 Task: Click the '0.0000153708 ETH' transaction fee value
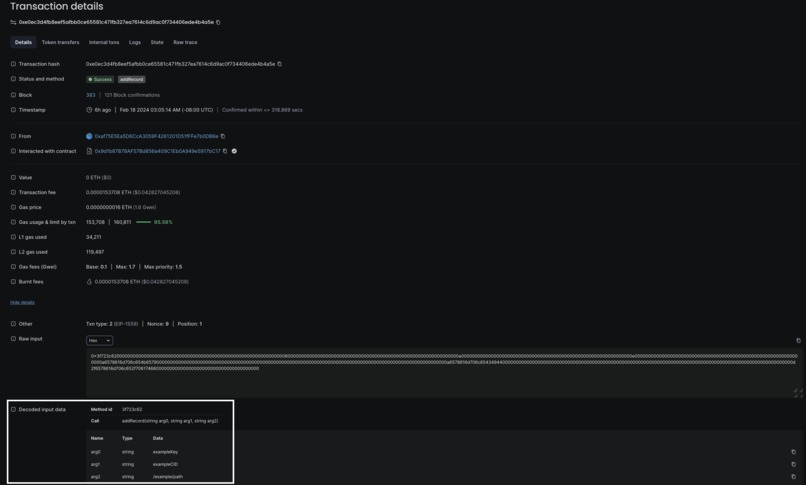(x=108, y=192)
